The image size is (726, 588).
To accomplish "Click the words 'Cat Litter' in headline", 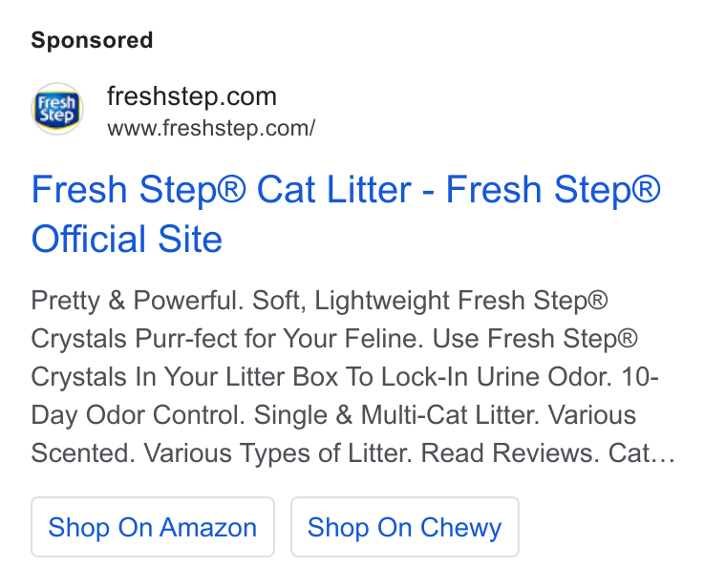I will tap(333, 189).
